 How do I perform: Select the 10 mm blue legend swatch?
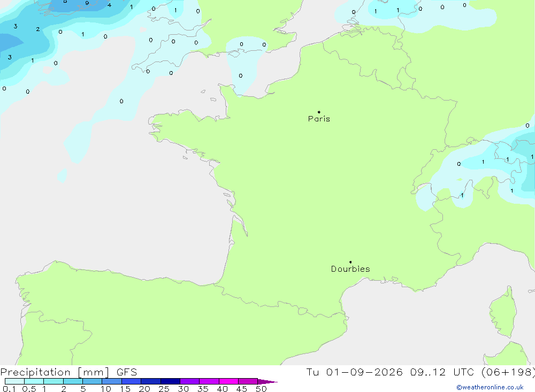point(112,381)
